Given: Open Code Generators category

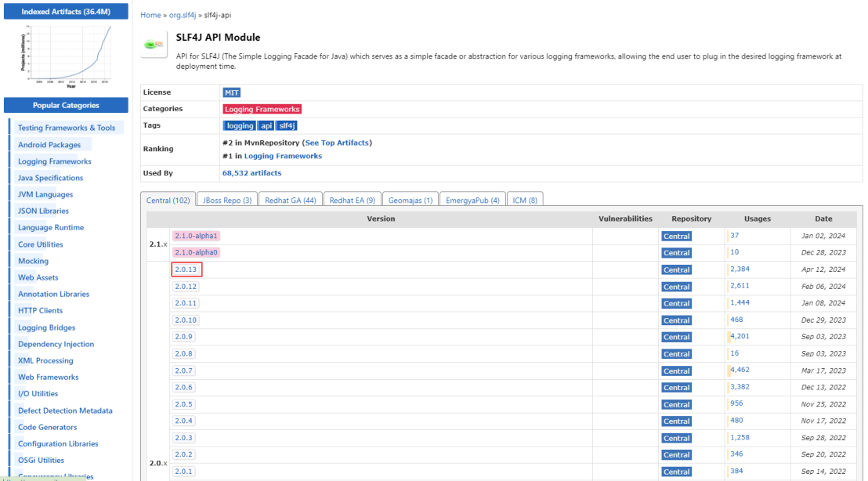Looking at the screenshot, I should point(48,427).
